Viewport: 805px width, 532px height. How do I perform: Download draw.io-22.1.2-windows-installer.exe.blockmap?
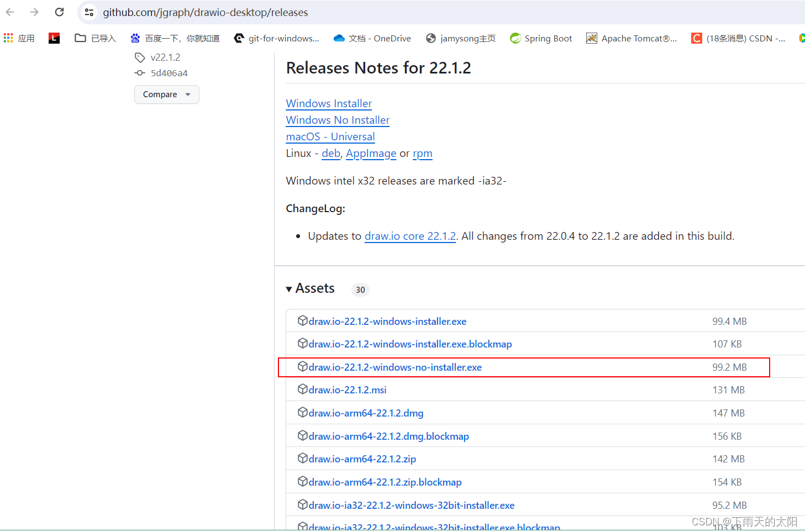[410, 344]
